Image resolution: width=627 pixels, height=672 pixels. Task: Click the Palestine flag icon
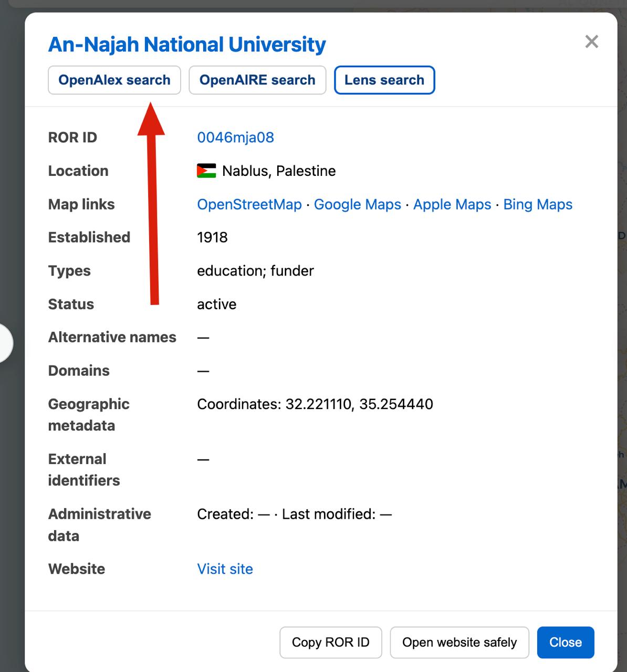pyautogui.click(x=206, y=171)
